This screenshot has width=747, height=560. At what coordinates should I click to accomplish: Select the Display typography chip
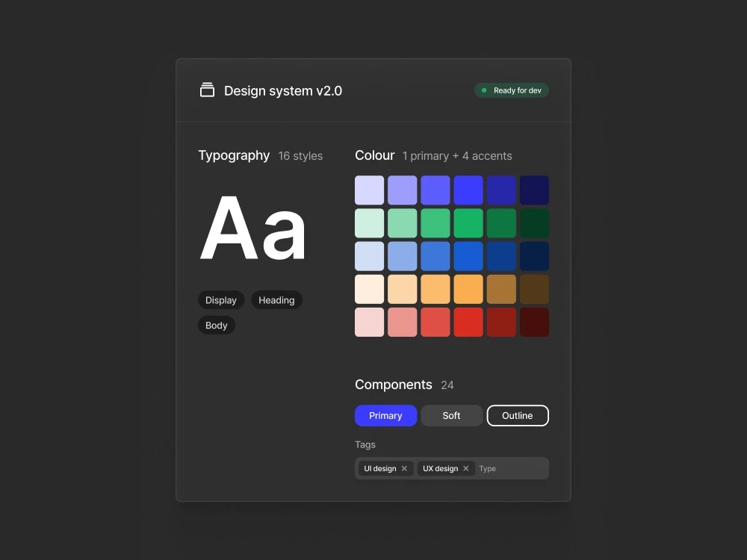[x=221, y=300]
